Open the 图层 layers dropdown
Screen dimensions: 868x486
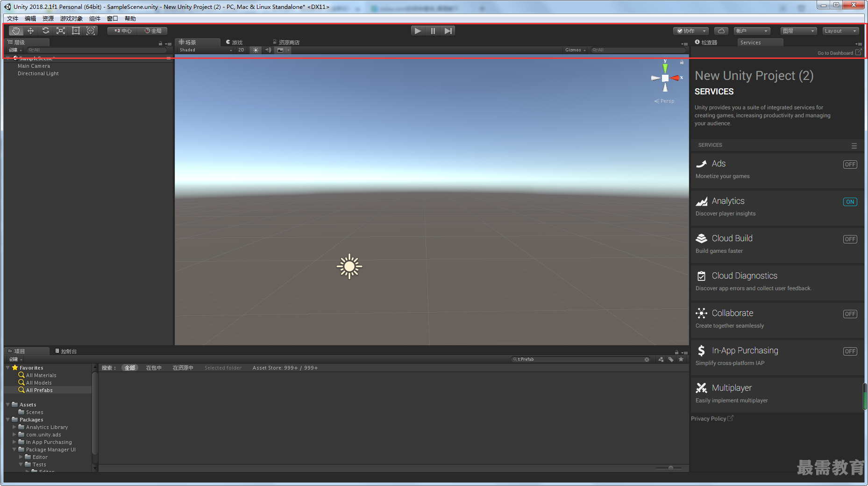pyautogui.click(x=798, y=31)
